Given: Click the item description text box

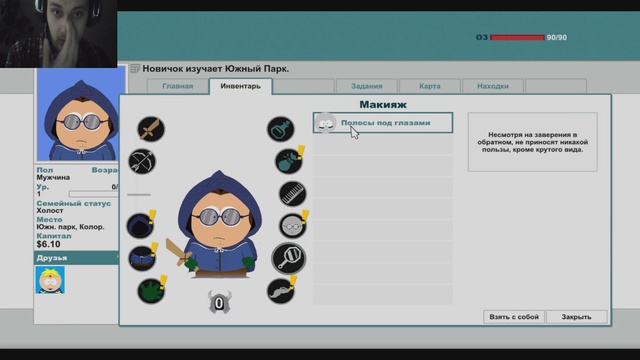Looking at the screenshot, I should point(533,142).
